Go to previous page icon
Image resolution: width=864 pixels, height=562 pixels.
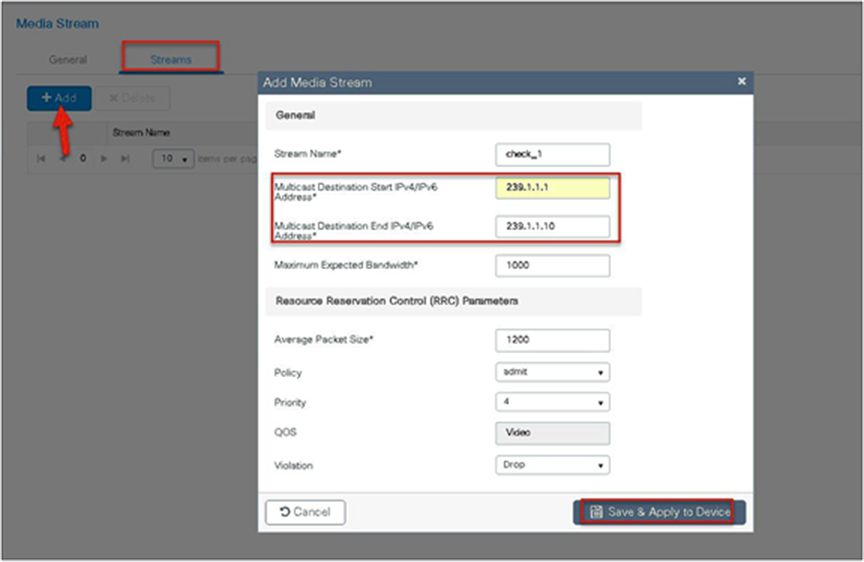(63, 159)
